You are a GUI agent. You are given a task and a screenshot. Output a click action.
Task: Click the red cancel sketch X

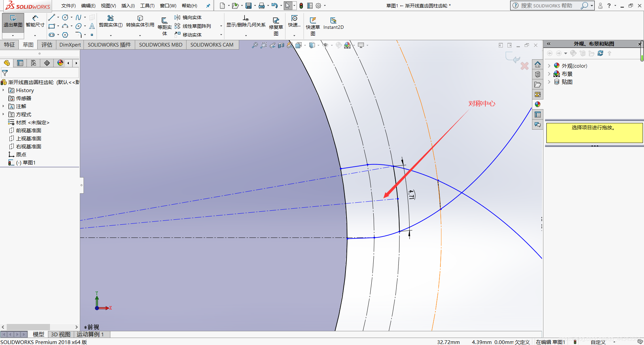point(525,66)
